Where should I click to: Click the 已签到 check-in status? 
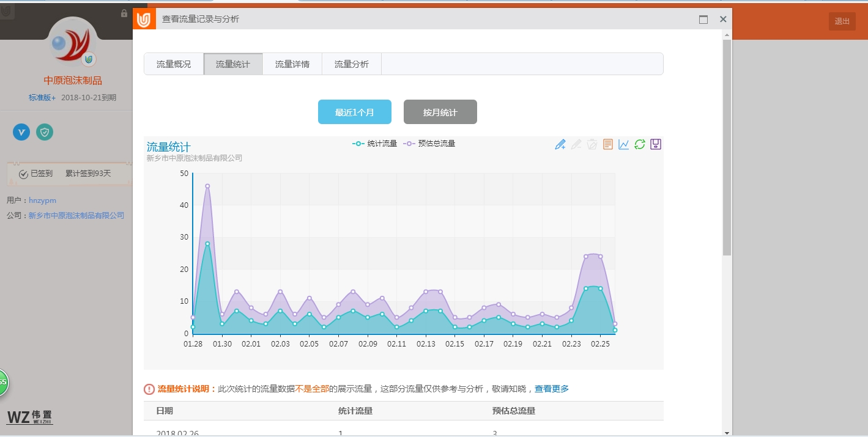point(36,174)
